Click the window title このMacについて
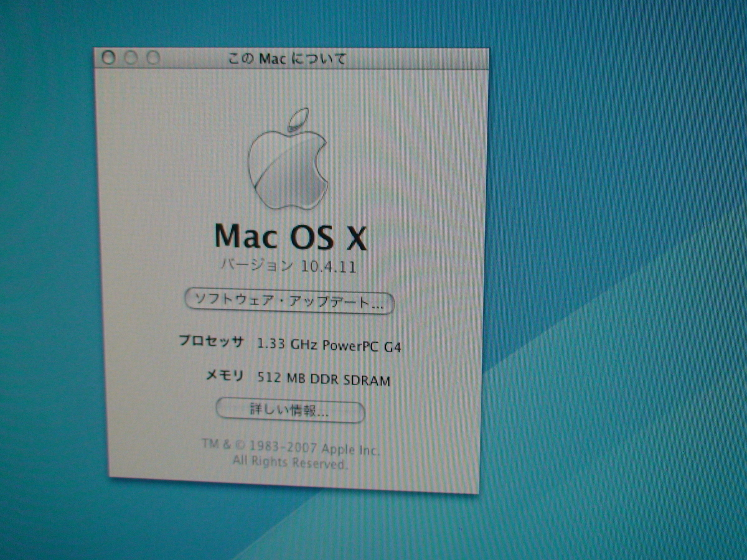 (287, 60)
